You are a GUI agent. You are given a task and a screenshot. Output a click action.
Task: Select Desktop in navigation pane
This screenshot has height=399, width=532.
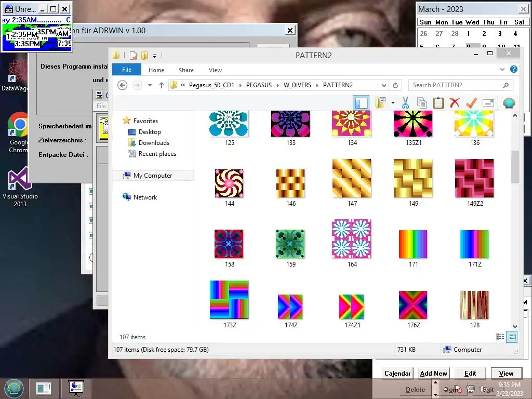point(150,132)
